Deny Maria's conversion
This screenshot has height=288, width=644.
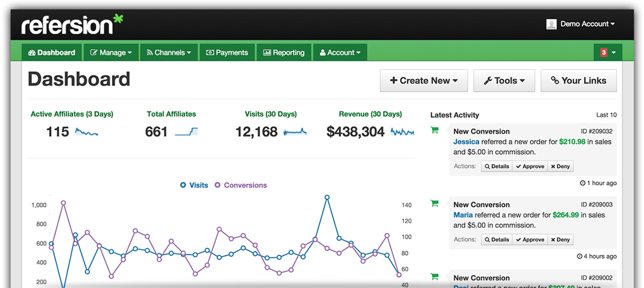(x=560, y=240)
